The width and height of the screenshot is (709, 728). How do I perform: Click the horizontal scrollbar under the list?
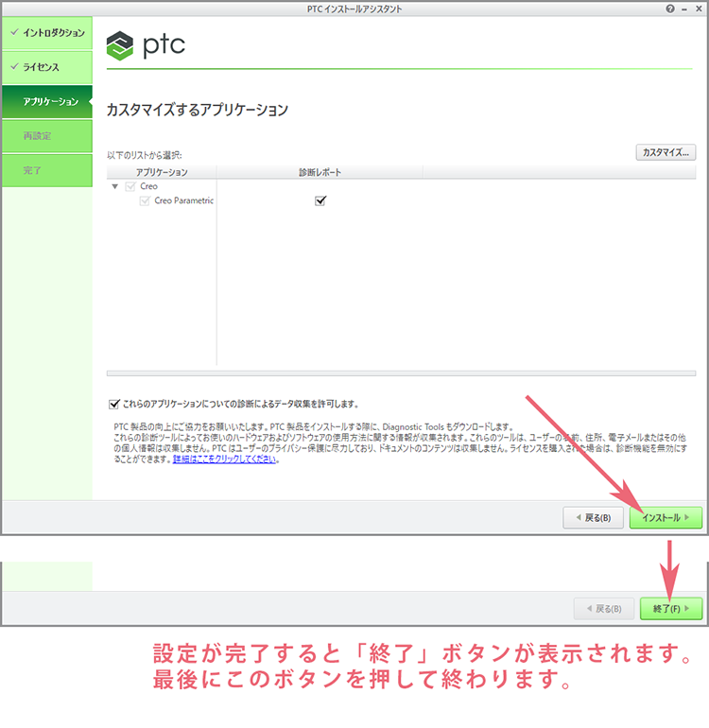[401, 373]
